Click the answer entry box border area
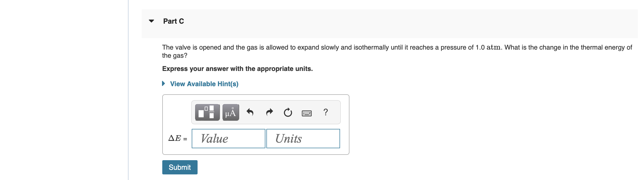The image size is (644, 180). 256,154
